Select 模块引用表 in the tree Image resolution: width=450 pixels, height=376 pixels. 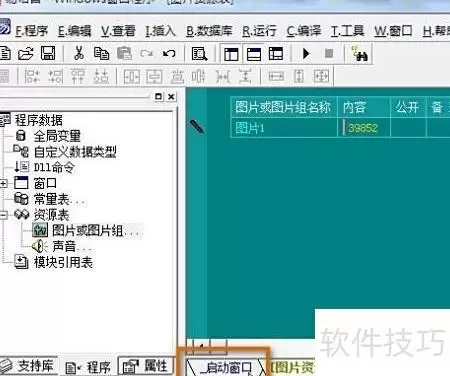[63, 262]
